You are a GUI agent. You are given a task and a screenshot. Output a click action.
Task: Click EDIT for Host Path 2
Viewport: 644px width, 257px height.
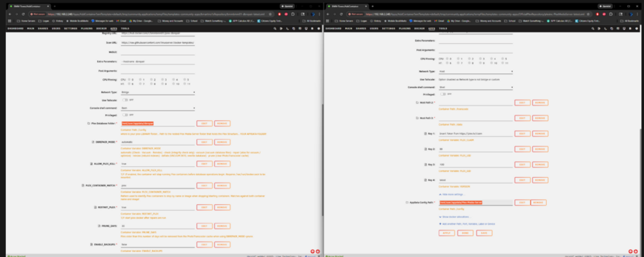(x=522, y=102)
